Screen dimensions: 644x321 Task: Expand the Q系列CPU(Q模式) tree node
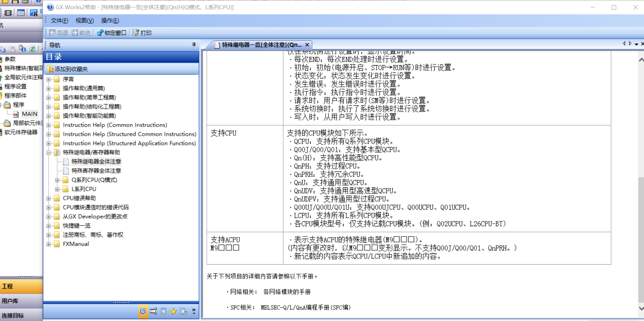click(57, 180)
